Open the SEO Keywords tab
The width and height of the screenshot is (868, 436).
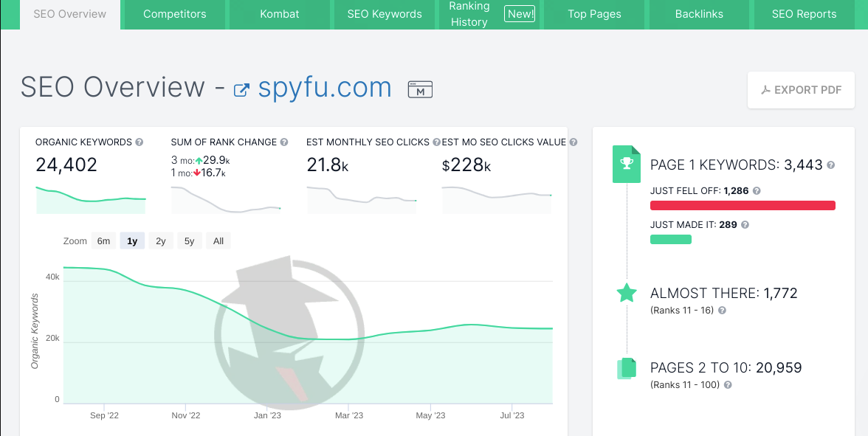click(x=385, y=15)
